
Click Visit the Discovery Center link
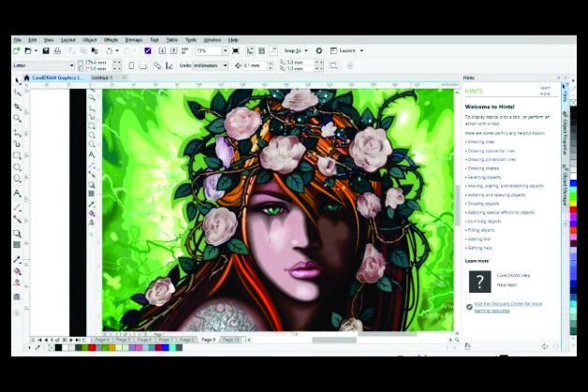[x=507, y=307]
